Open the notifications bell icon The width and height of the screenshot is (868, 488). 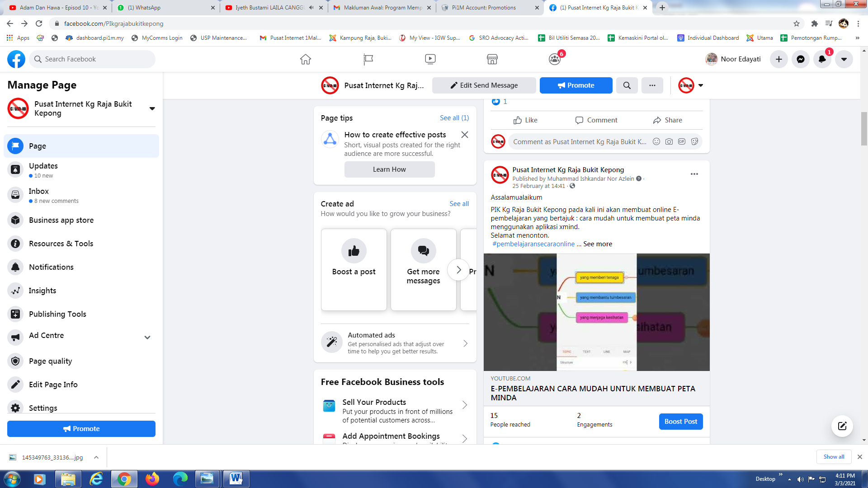click(x=822, y=59)
